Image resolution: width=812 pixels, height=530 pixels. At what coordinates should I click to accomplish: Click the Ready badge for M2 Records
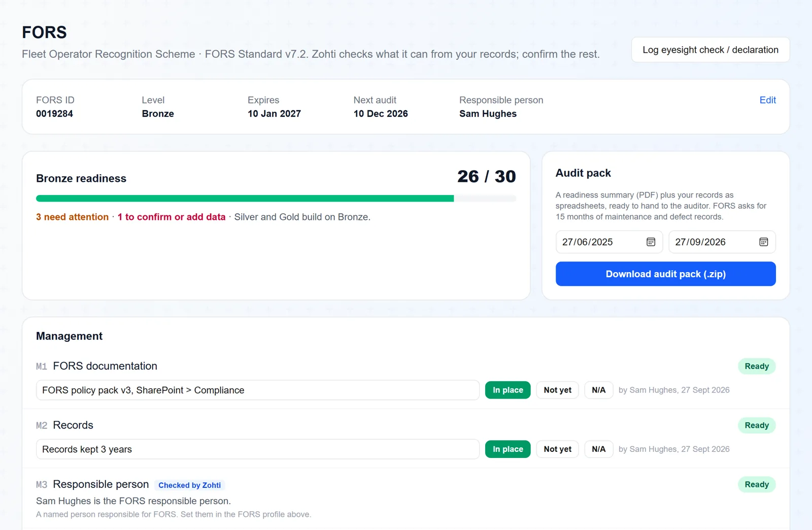click(x=756, y=425)
